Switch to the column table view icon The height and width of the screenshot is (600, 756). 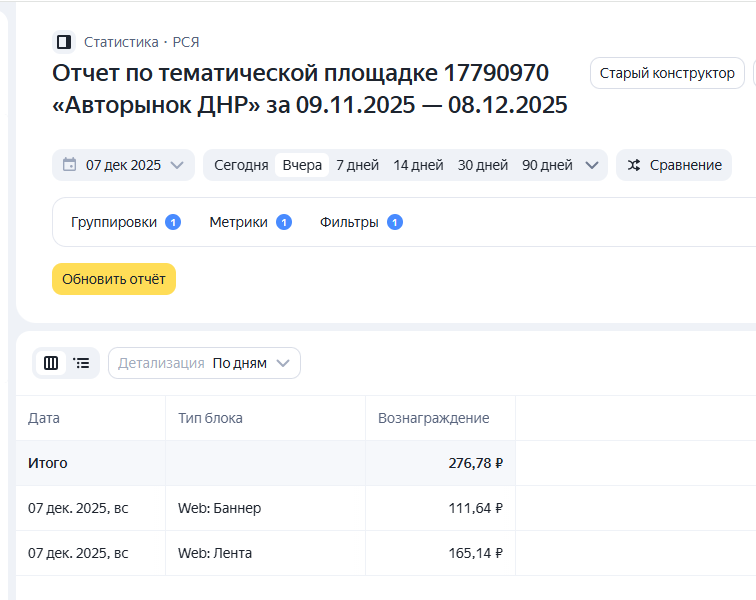[51, 363]
